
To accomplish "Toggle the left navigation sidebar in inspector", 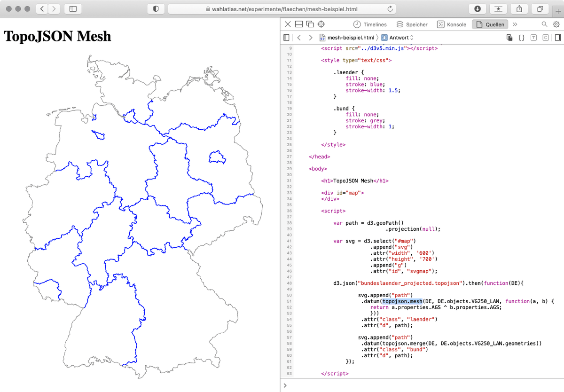I will 286,38.
